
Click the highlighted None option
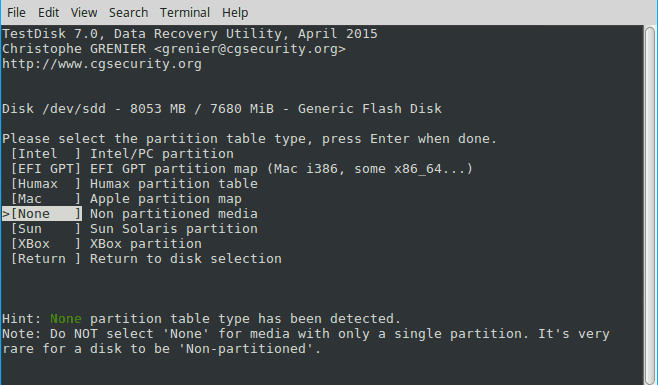tap(42, 214)
